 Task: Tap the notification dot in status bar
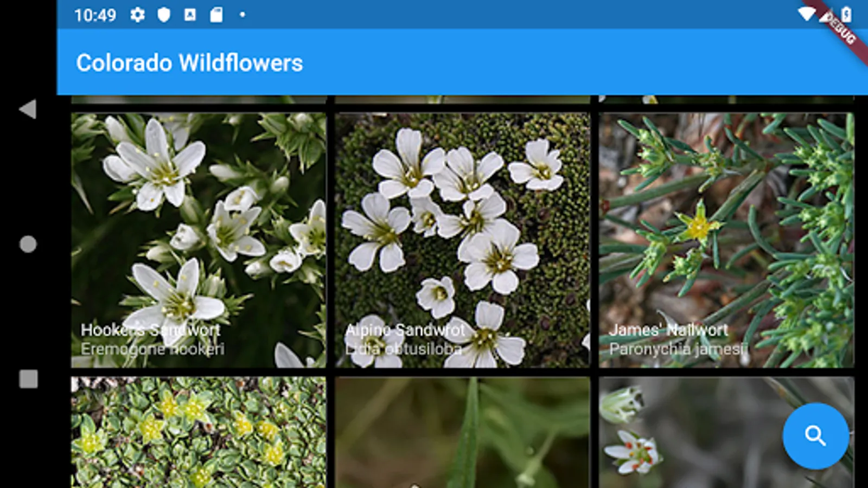pyautogui.click(x=242, y=15)
